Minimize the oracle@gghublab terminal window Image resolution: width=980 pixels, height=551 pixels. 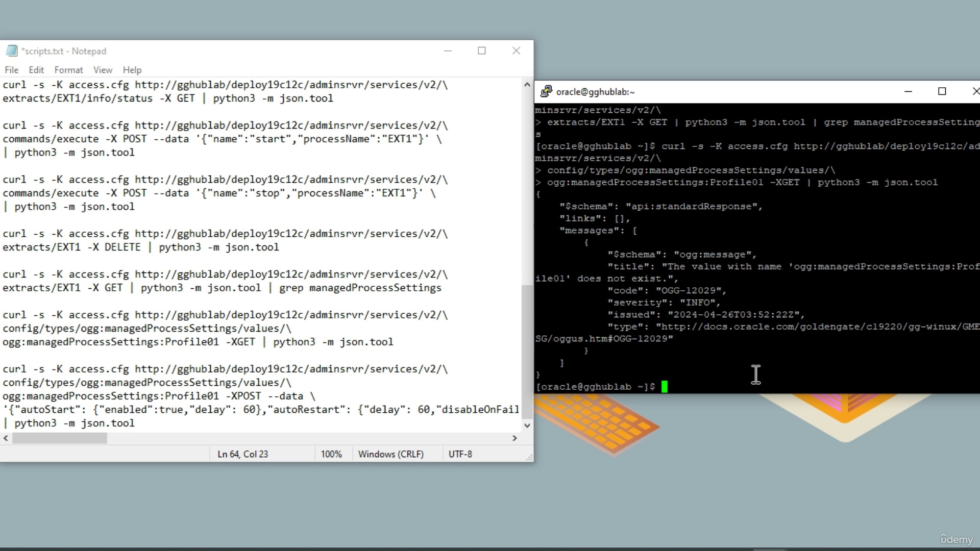(908, 91)
